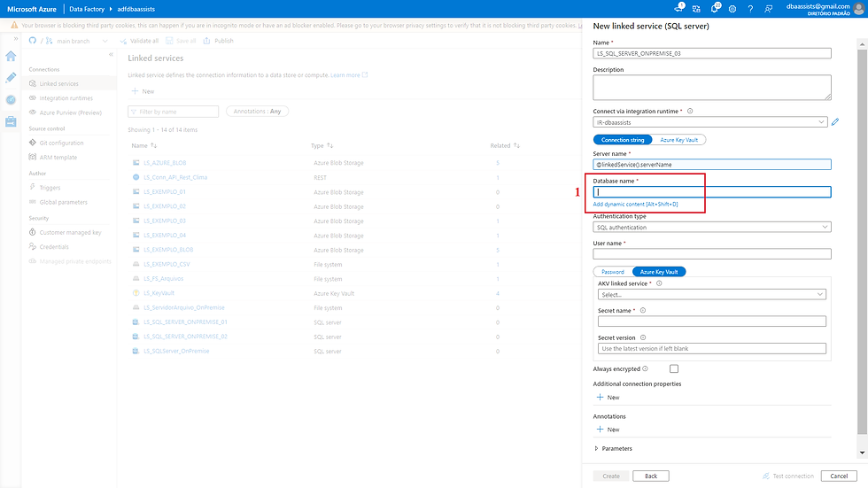Open the settings gear in the Azure header
The height and width of the screenshot is (488, 868).
tap(732, 9)
